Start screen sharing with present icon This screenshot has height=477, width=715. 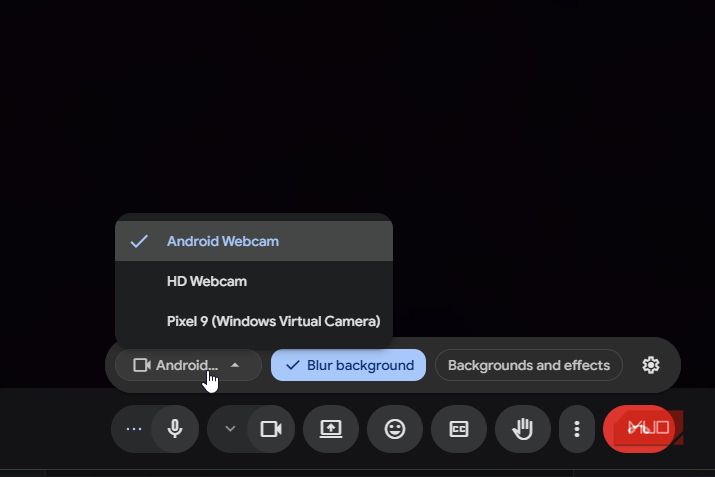(x=331, y=429)
